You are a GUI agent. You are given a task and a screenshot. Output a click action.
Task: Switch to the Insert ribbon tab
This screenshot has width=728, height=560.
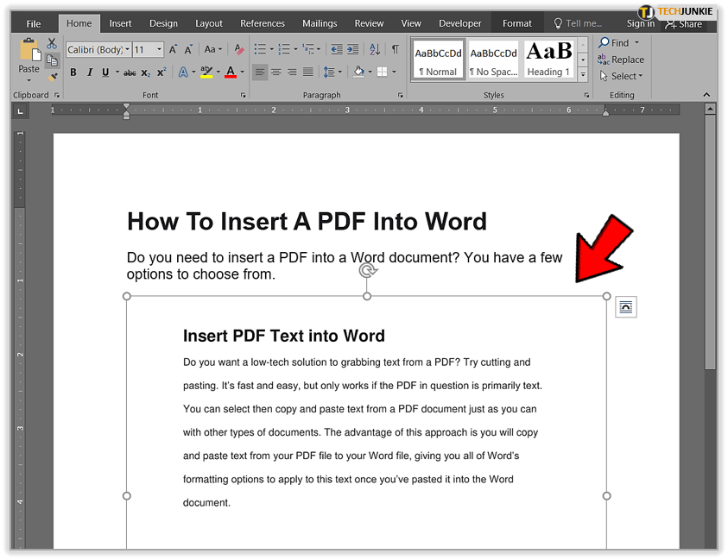pos(121,23)
